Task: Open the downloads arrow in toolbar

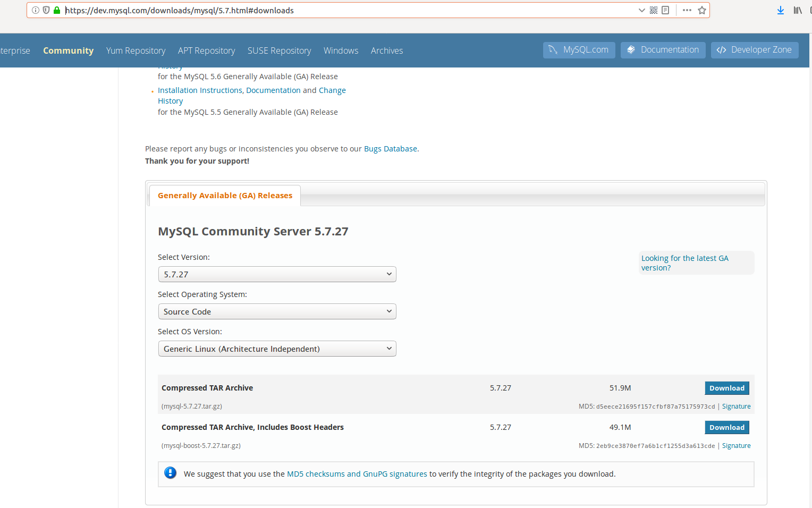Action: tap(781, 10)
